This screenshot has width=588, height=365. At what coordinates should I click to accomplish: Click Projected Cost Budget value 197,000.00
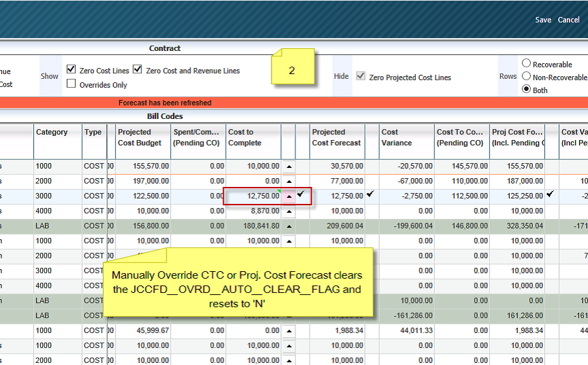pyautogui.click(x=151, y=181)
